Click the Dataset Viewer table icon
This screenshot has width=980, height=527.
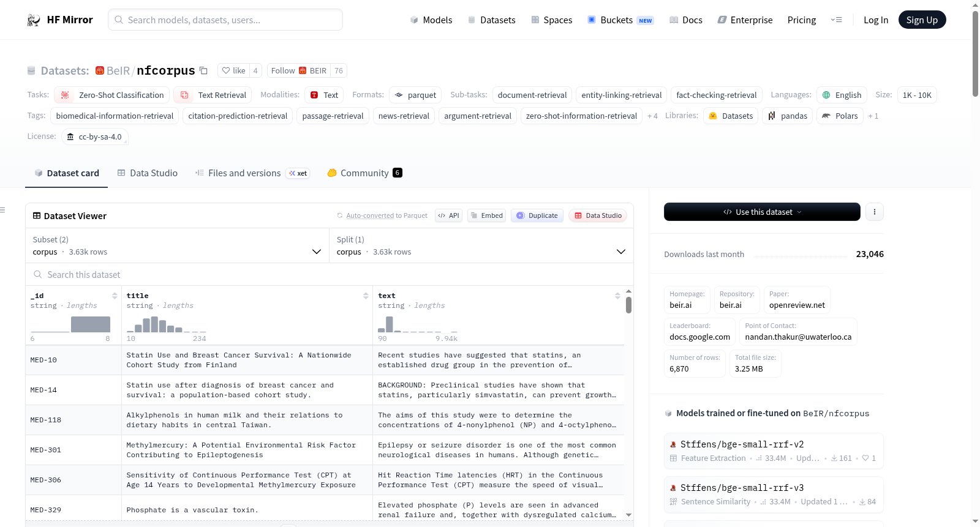click(37, 215)
